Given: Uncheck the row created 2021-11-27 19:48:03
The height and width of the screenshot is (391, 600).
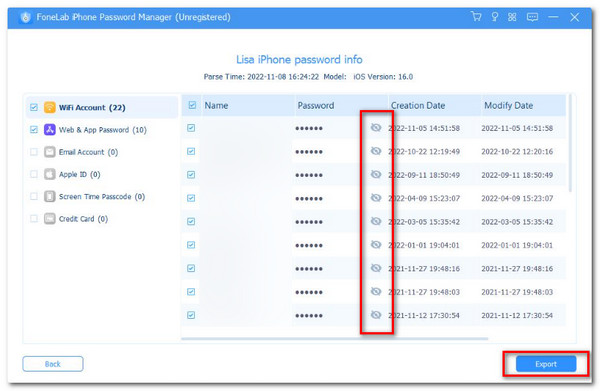Looking at the screenshot, I should click(191, 292).
